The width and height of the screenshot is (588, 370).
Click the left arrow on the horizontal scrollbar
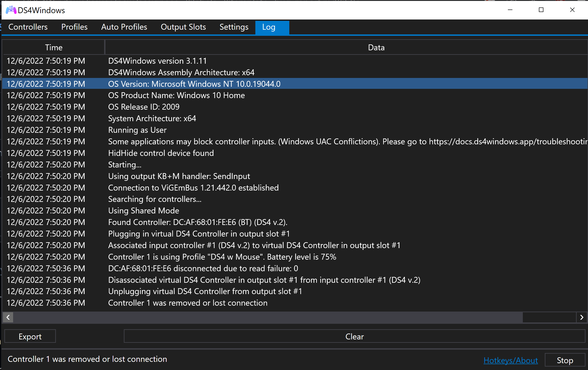pos(8,317)
